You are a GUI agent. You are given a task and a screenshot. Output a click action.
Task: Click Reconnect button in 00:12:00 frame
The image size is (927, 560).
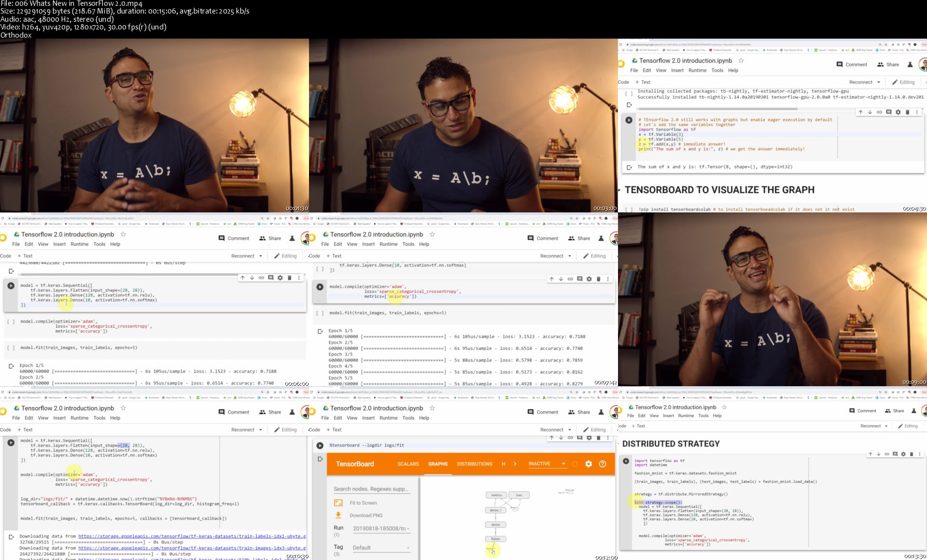click(552, 430)
